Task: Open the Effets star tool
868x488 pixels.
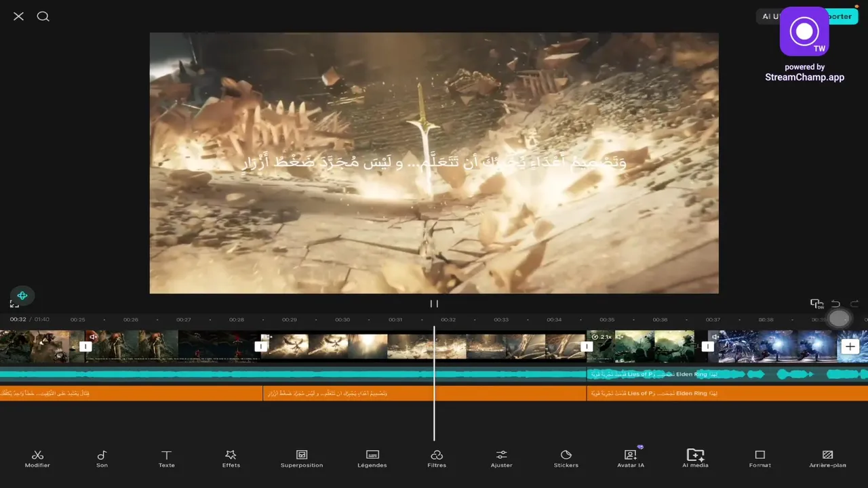Action: (231, 459)
